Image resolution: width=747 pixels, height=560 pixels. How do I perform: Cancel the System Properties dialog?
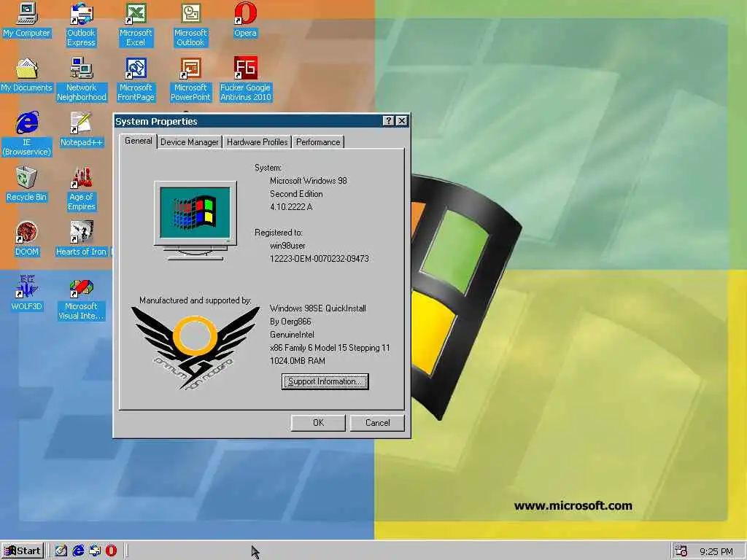point(377,423)
